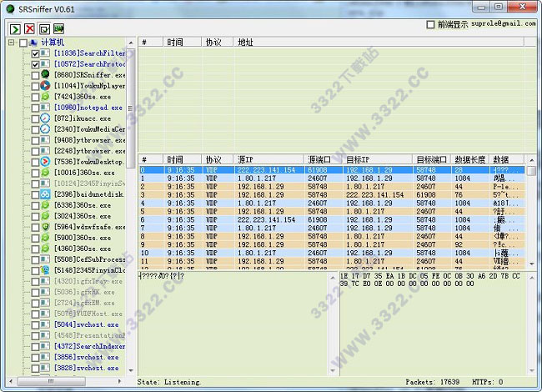The image size is (542, 392).
Task: Select the [5044]svchost.exe tree item
Action: coord(86,324)
